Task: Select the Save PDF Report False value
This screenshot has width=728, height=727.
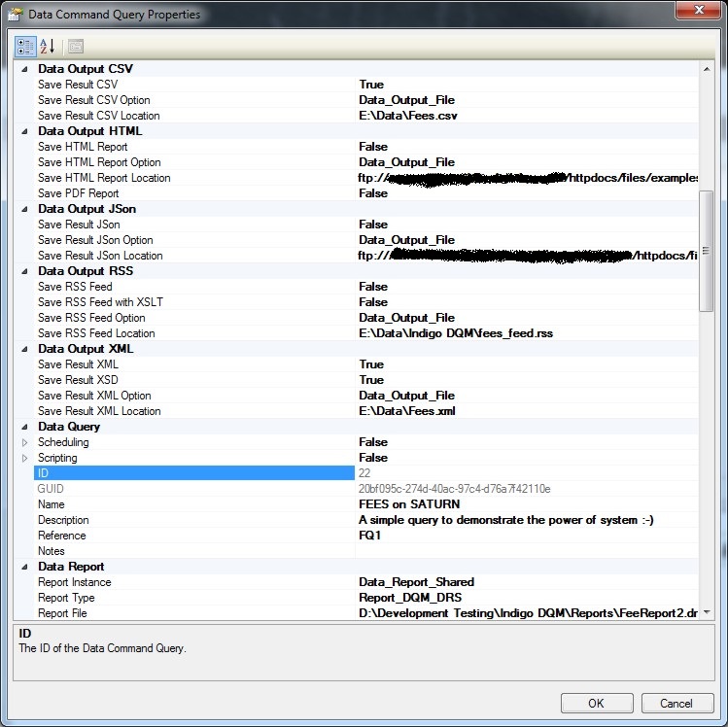Action: click(x=372, y=193)
